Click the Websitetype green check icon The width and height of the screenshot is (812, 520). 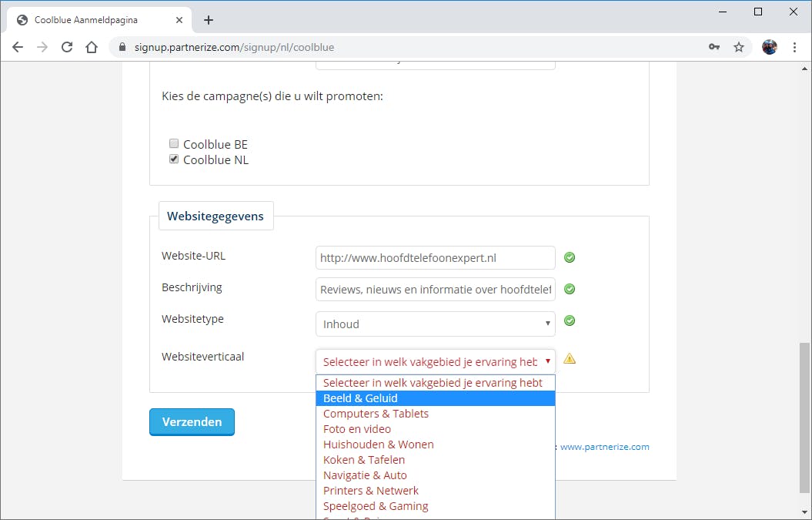pyautogui.click(x=570, y=321)
